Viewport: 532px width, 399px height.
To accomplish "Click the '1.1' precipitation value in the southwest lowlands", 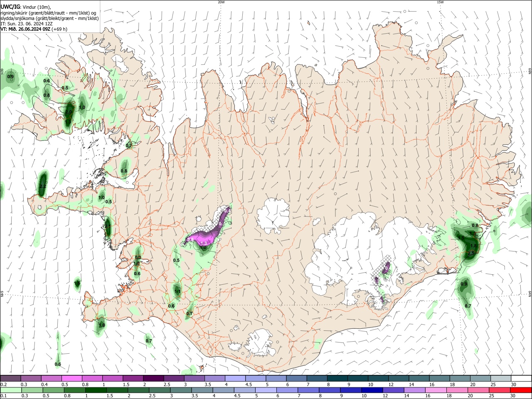I will pyautogui.click(x=177, y=292).
